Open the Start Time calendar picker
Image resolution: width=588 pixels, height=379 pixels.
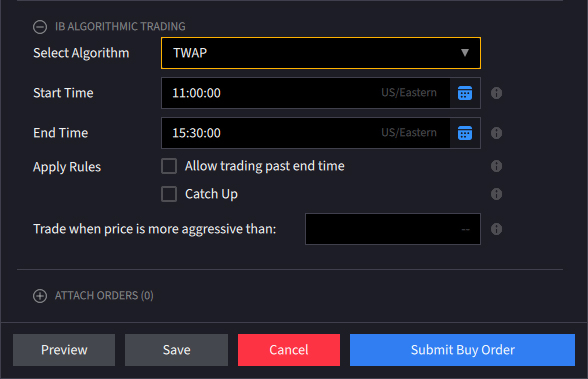pos(465,93)
